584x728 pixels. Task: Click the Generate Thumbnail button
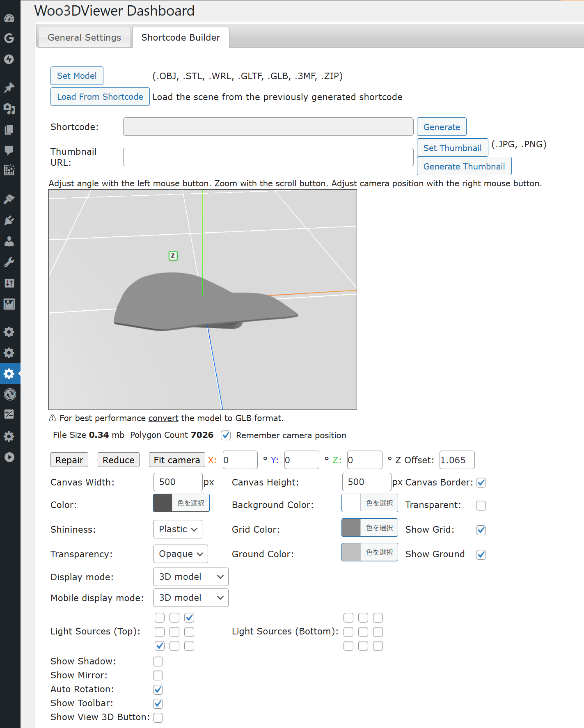[464, 166]
